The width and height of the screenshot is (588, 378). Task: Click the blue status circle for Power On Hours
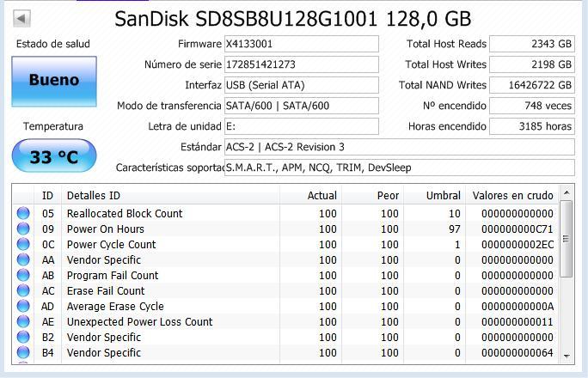coord(23,229)
